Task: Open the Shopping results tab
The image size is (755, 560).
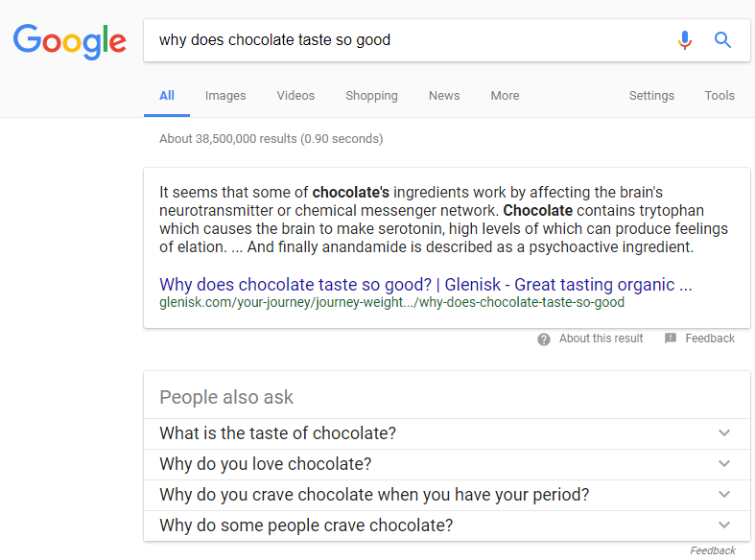Action: pos(371,96)
